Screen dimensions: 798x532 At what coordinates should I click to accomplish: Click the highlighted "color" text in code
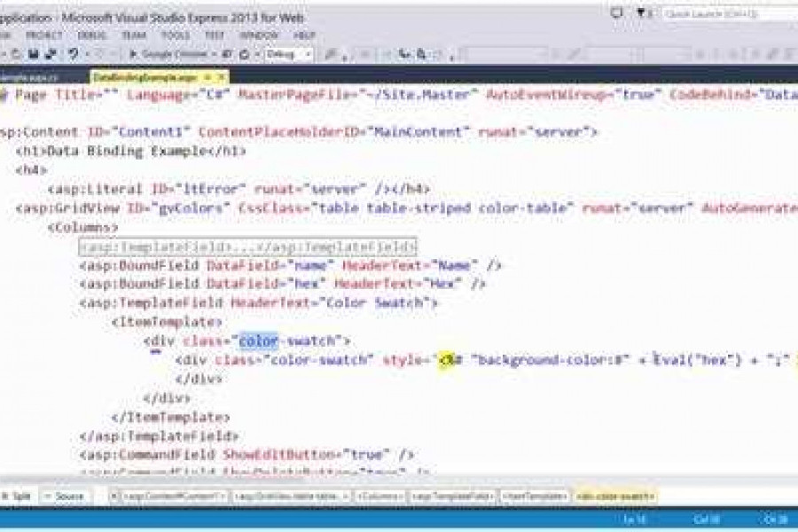[259, 340]
